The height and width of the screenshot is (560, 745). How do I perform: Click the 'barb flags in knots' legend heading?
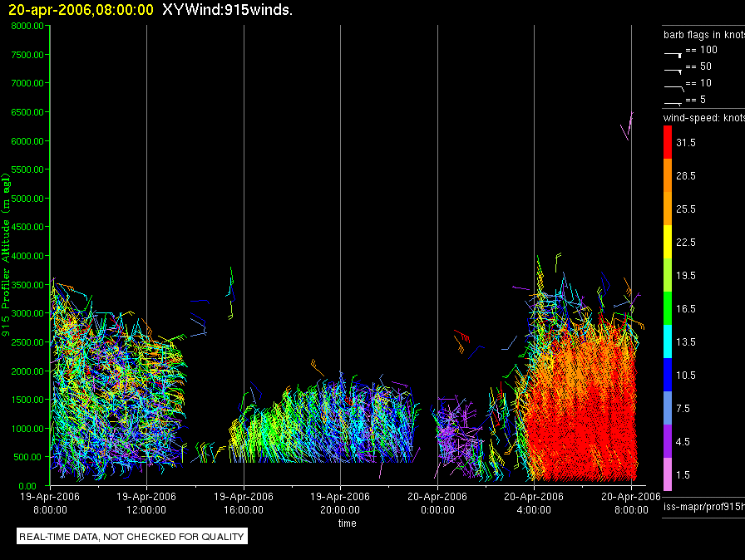coord(704,35)
